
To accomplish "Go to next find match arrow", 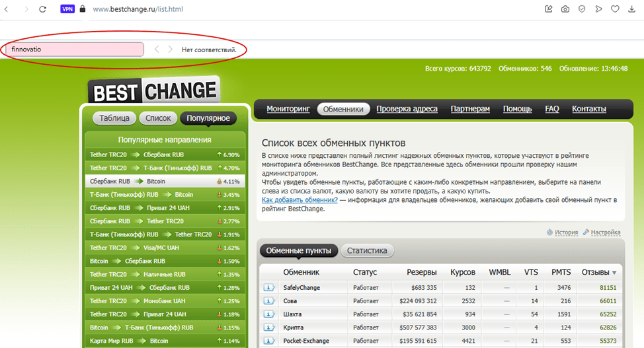I will pos(170,50).
